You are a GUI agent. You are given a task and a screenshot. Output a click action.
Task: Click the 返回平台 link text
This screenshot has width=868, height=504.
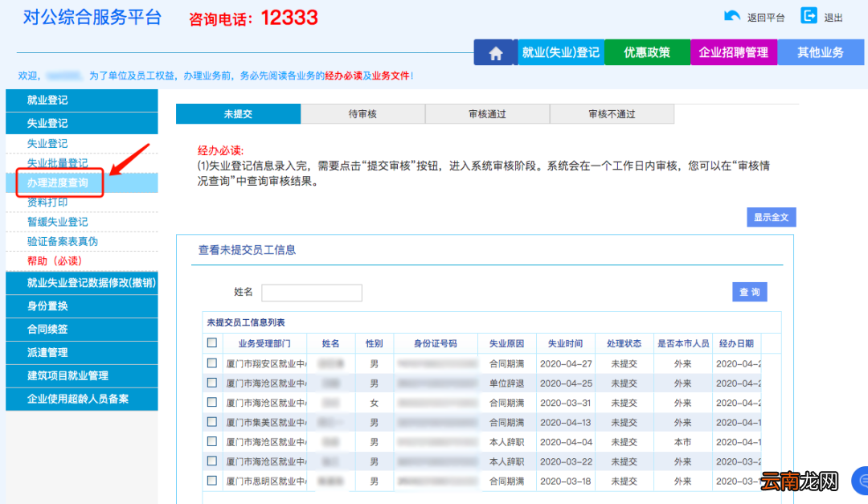coord(766,18)
